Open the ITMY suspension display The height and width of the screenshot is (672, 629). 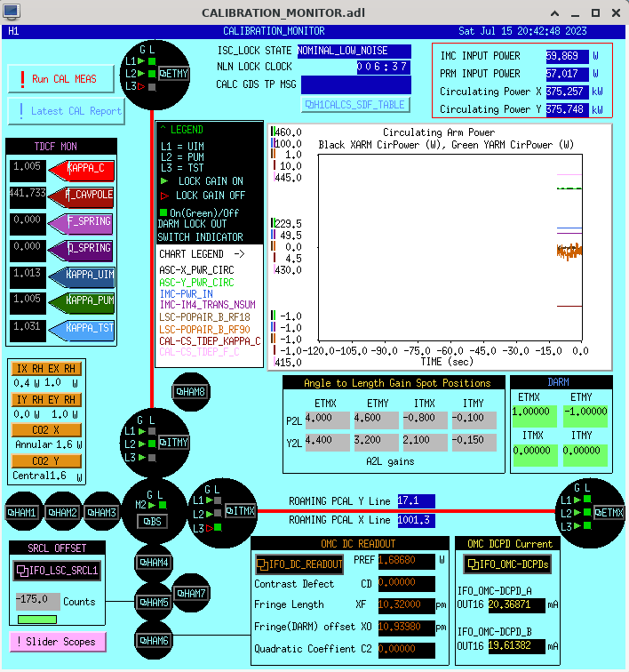click(174, 442)
